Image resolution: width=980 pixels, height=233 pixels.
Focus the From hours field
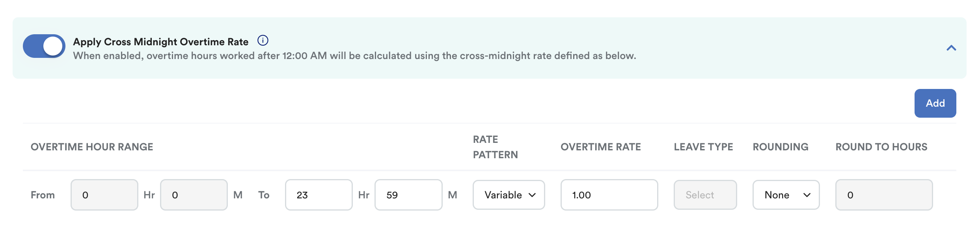(104, 195)
